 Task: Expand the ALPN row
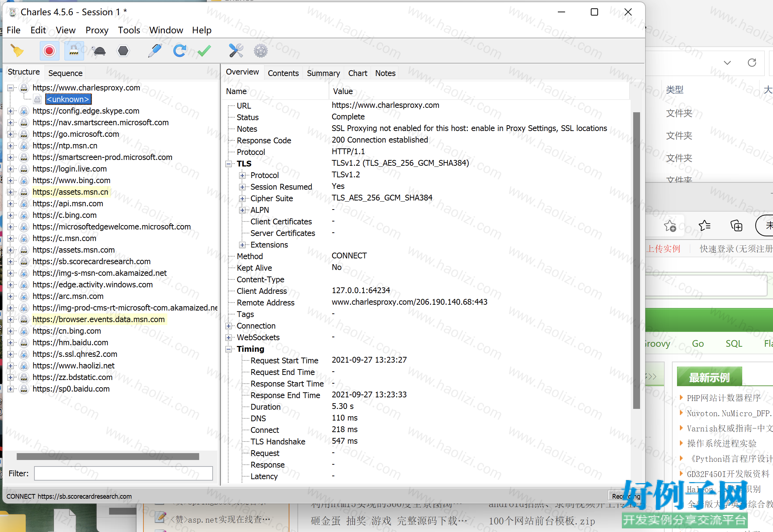(242, 210)
